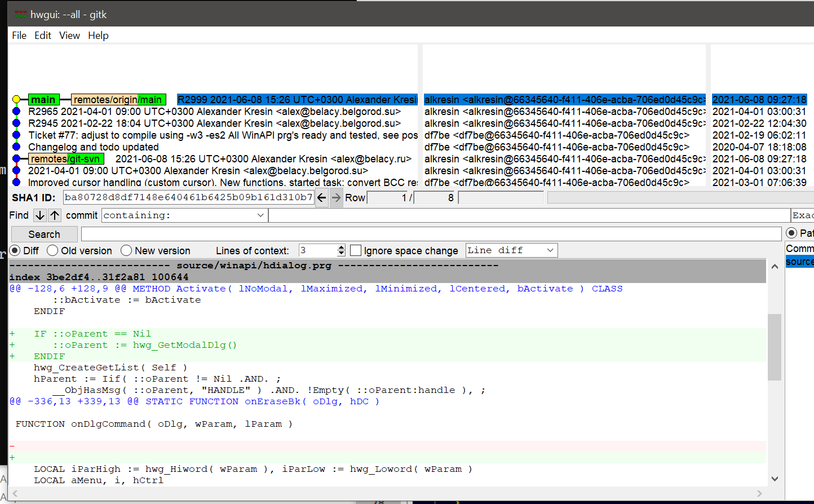This screenshot has height=504, width=814.
Task: Enable Ignore space change checkbox
Action: [356, 250]
